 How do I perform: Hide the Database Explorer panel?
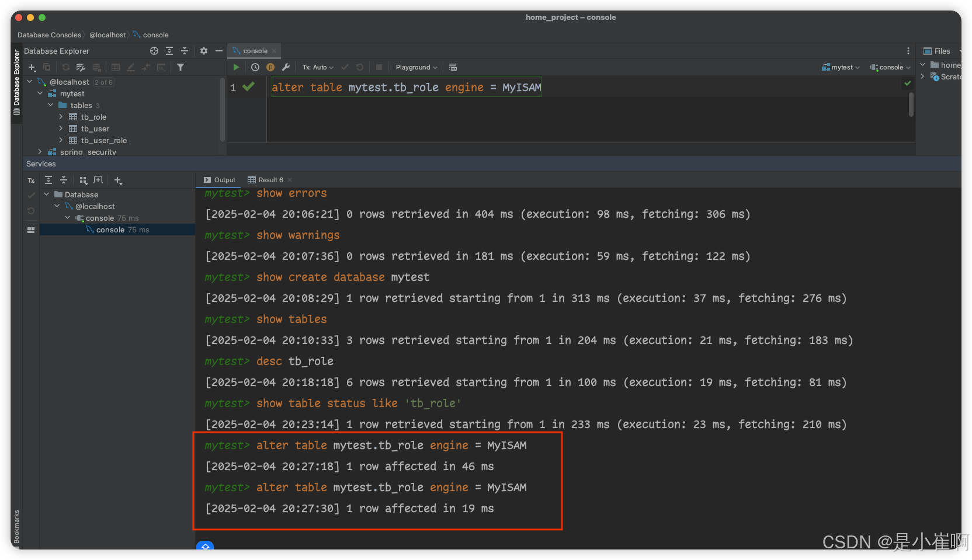click(x=219, y=51)
